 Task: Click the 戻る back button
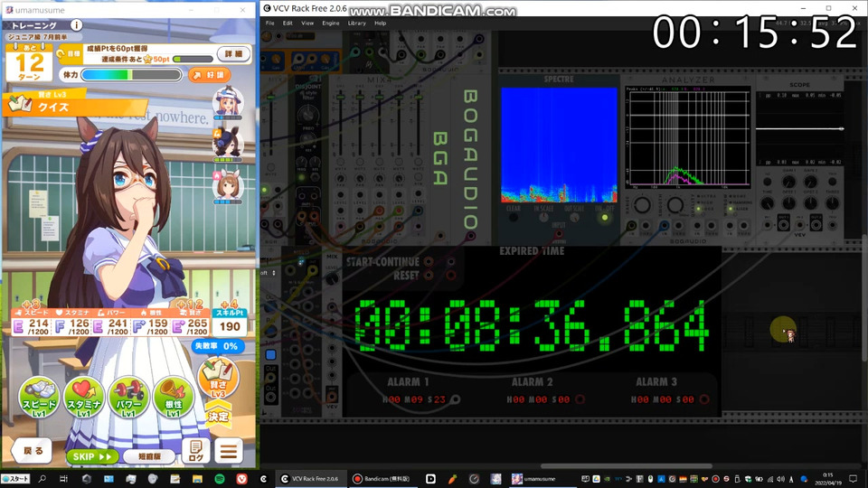[x=33, y=451]
